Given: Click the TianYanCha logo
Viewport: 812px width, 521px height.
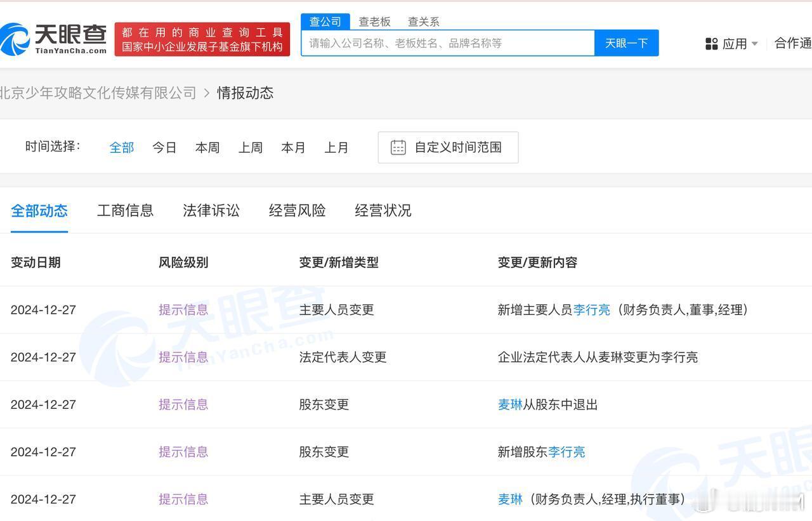Looking at the screenshot, I should tap(53, 39).
